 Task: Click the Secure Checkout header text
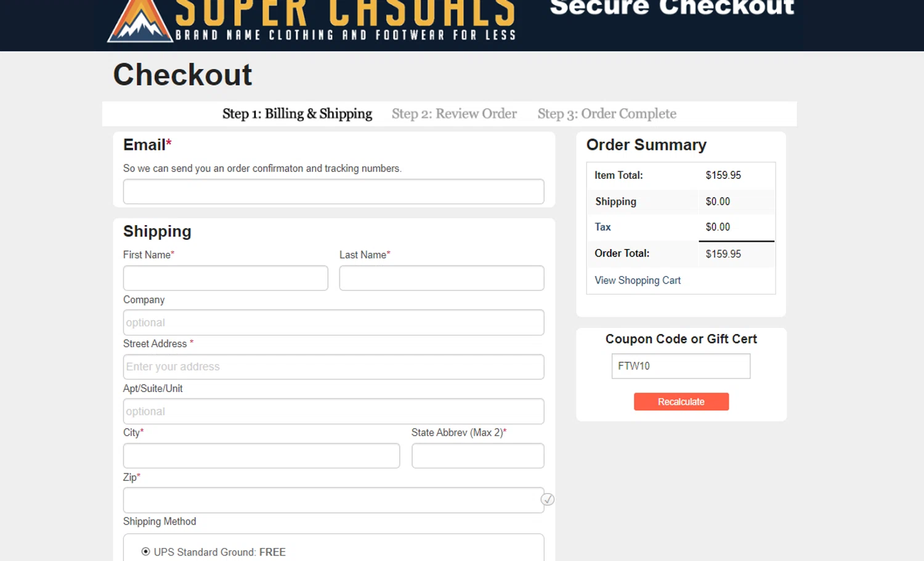[x=672, y=7]
